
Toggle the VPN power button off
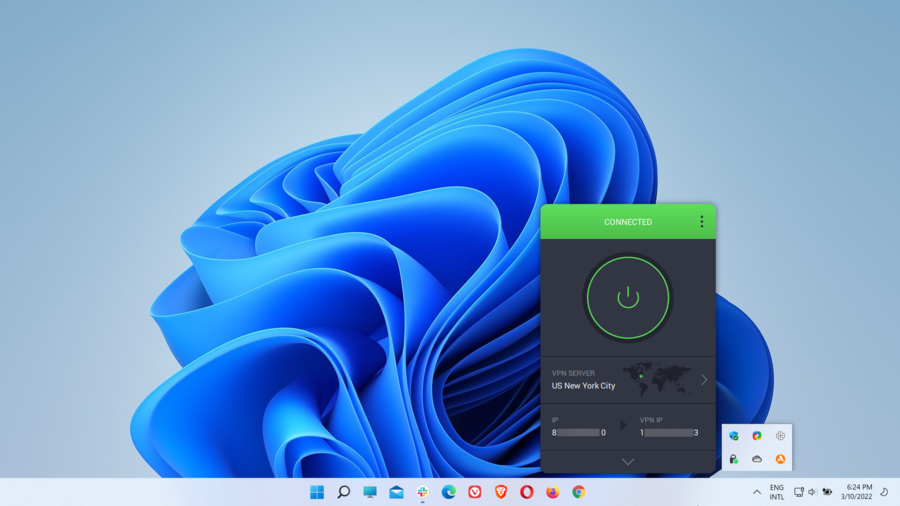pos(627,297)
